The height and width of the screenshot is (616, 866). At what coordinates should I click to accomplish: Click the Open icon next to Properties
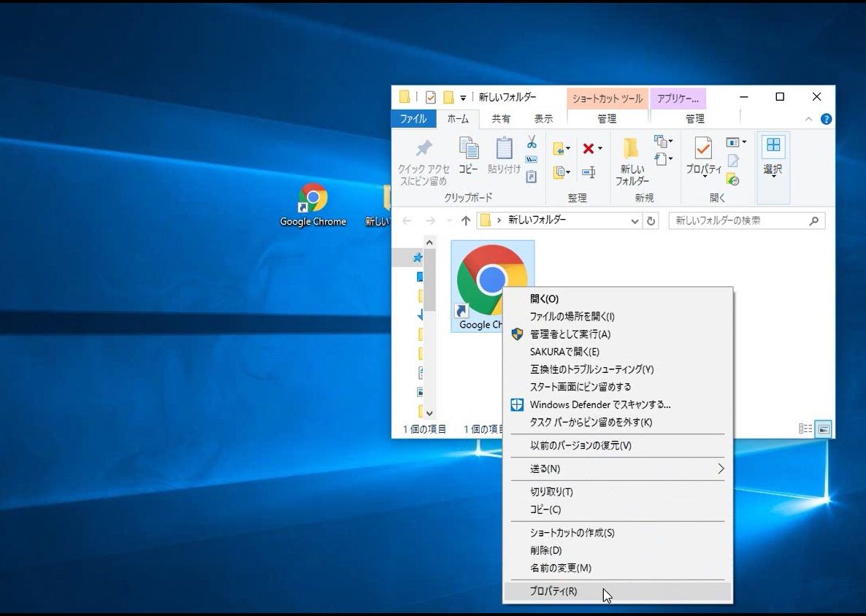click(732, 142)
